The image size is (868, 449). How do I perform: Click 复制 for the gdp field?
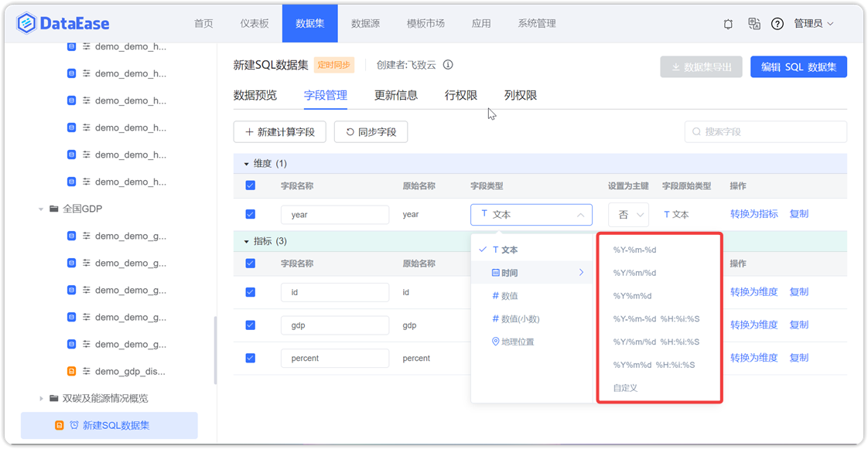[799, 325]
